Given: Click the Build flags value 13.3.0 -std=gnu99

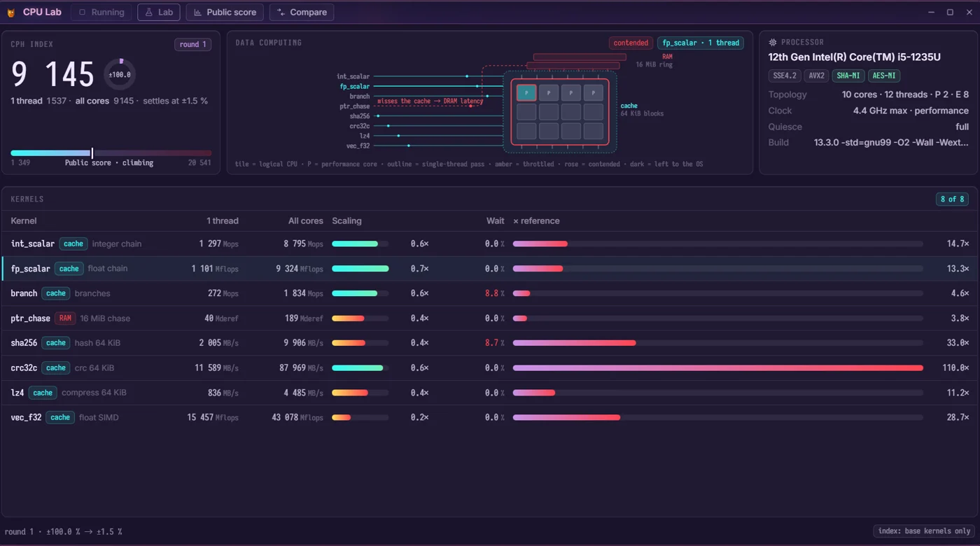Looking at the screenshot, I should pos(891,142).
